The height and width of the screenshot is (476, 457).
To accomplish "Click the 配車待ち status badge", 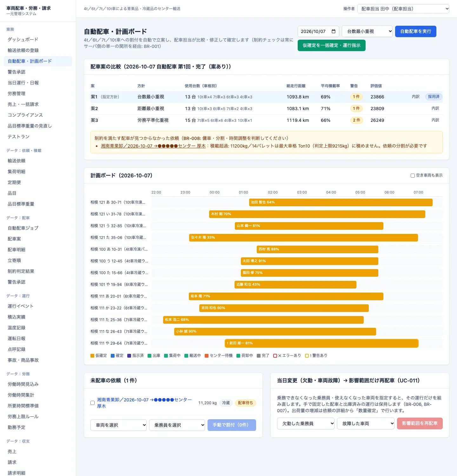I will (245, 403).
